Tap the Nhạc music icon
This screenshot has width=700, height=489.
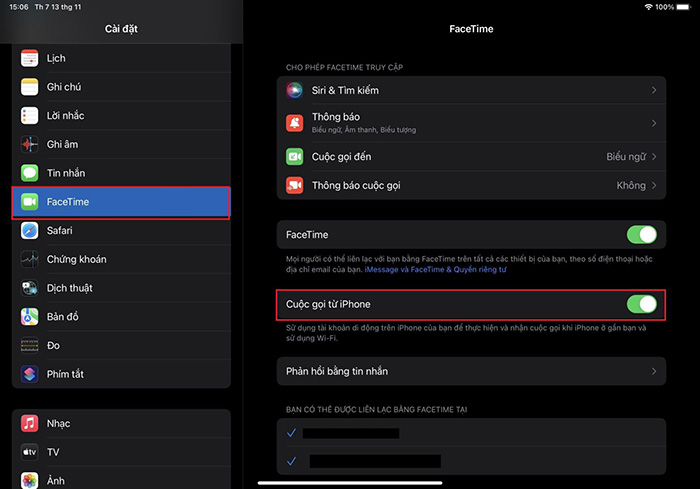(29, 423)
